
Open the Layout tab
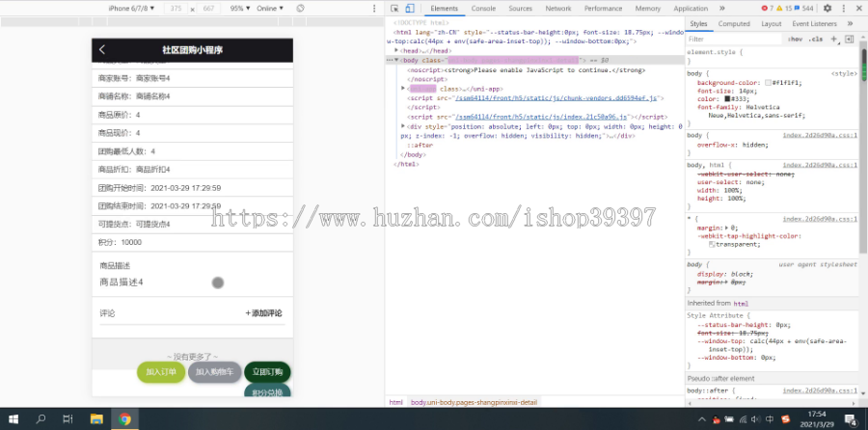point(772,24)
